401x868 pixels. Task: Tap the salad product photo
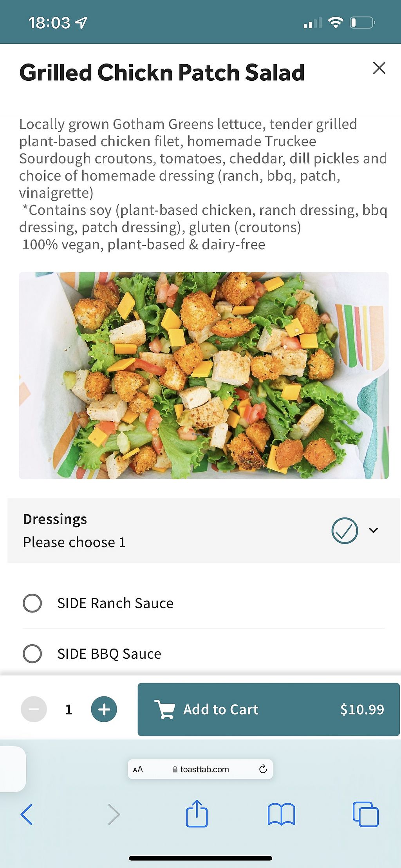[204, 375]
